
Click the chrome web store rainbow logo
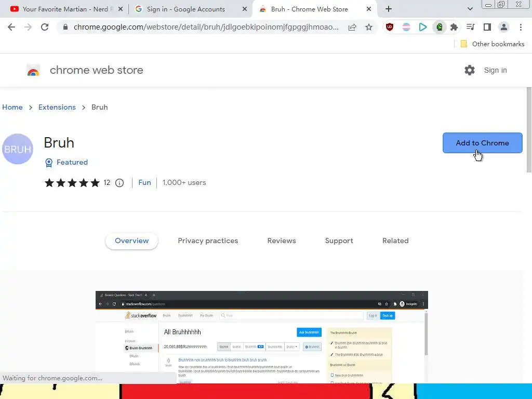point(33,70)
